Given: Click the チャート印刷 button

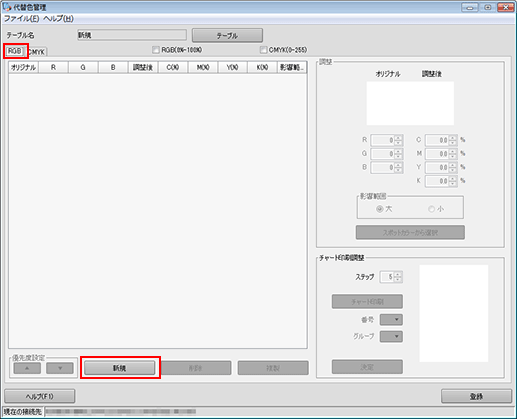Looking at the screenshot, I should click(x=367, y=302).
